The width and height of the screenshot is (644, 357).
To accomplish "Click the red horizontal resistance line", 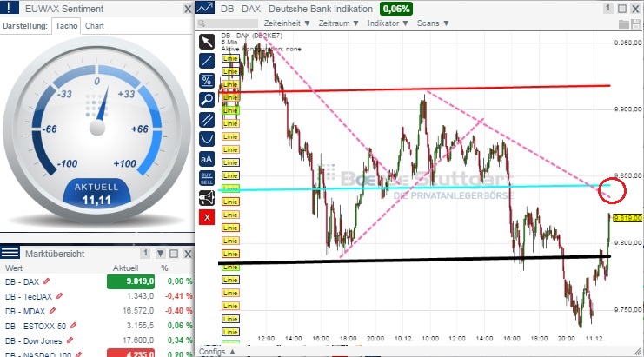I will [414, 89].
